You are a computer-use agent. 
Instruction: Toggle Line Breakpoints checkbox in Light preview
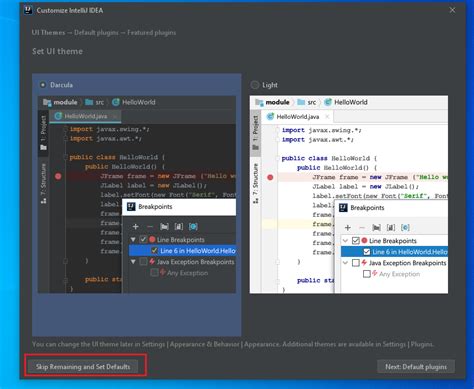click(356, 240)
